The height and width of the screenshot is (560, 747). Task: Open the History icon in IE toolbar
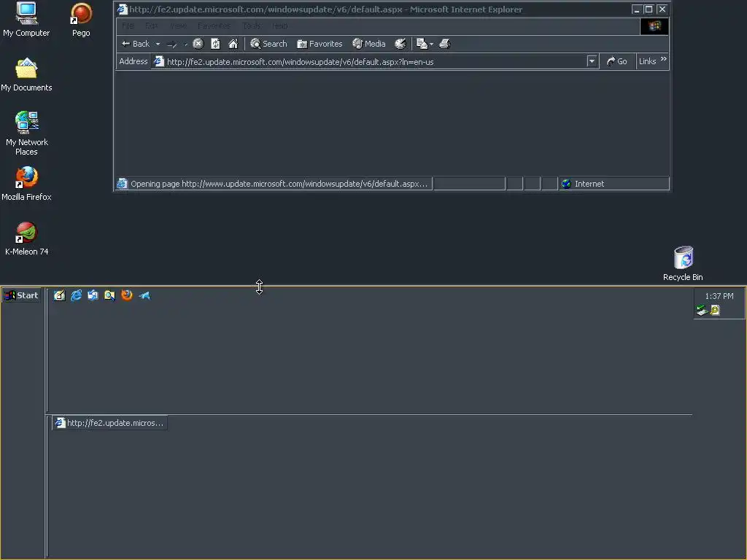click(400, 44)
